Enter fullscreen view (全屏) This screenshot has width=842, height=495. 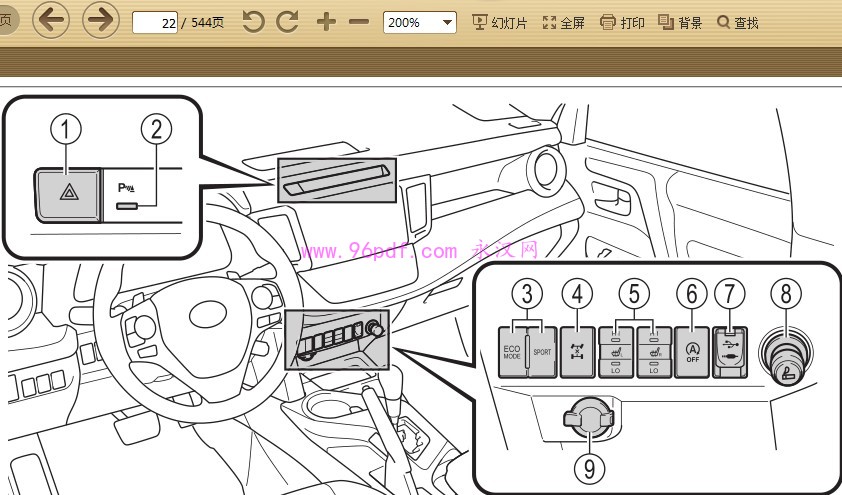pyautogui.click(x=563, y=22)
